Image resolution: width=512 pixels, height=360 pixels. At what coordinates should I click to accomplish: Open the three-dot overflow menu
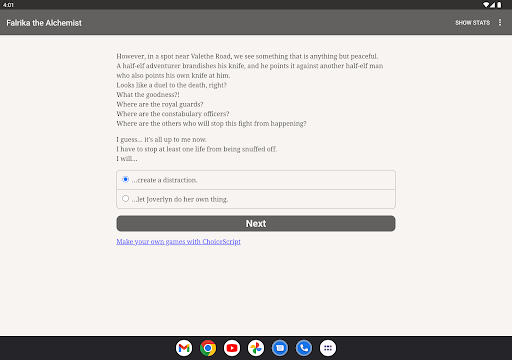point(500,22)
